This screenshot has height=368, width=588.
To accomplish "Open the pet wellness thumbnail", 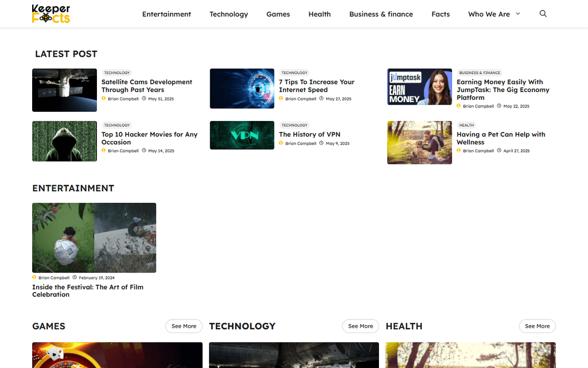I will tap(420, 142).
